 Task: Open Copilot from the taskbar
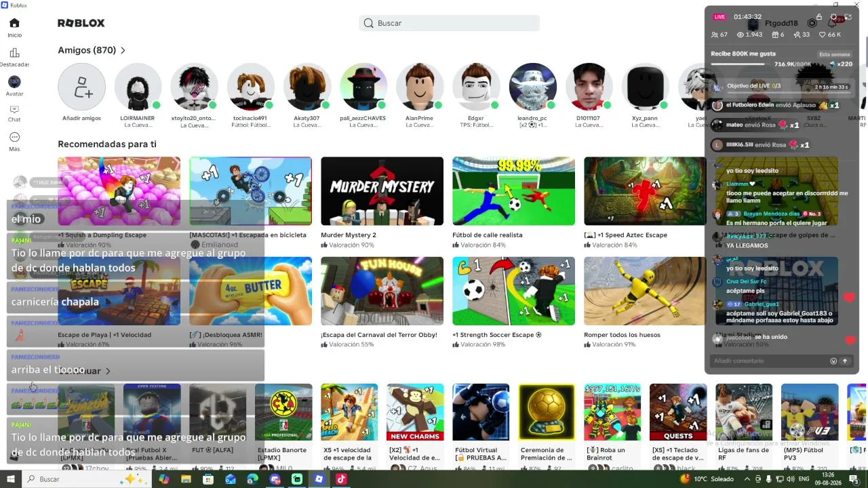(x=163, y=479)
